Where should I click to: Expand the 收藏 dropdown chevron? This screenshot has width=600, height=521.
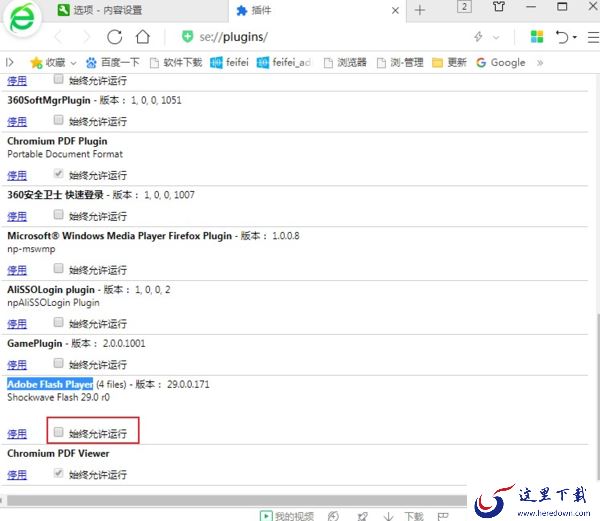pyautogui.click(x=73, y=63)
